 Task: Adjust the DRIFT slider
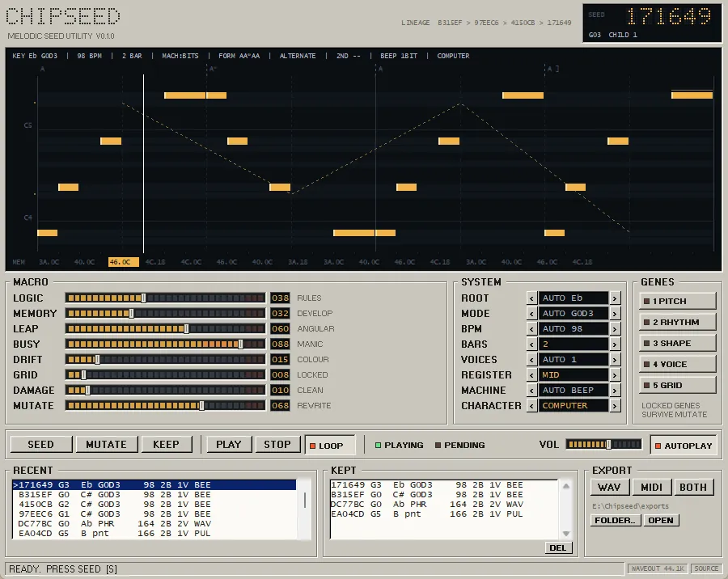point(165,359)
